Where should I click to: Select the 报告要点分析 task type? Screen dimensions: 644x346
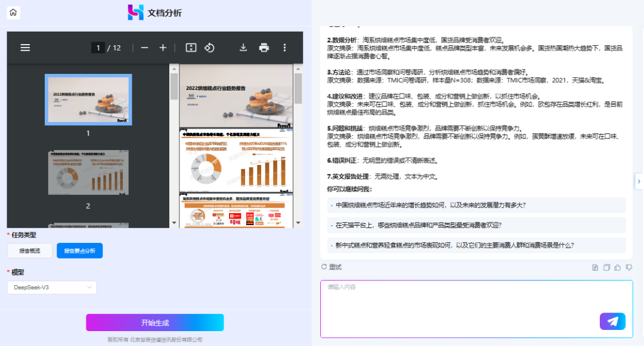(80, 251)
